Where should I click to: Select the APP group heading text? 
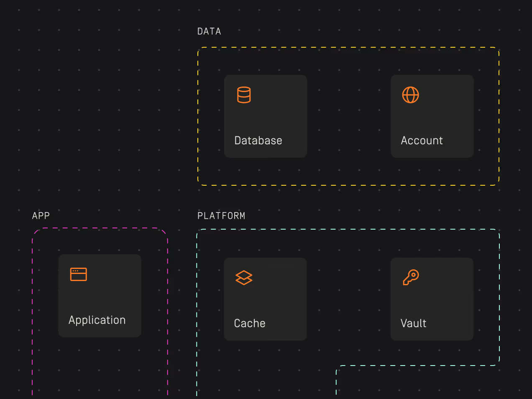[x=41, y=215]
